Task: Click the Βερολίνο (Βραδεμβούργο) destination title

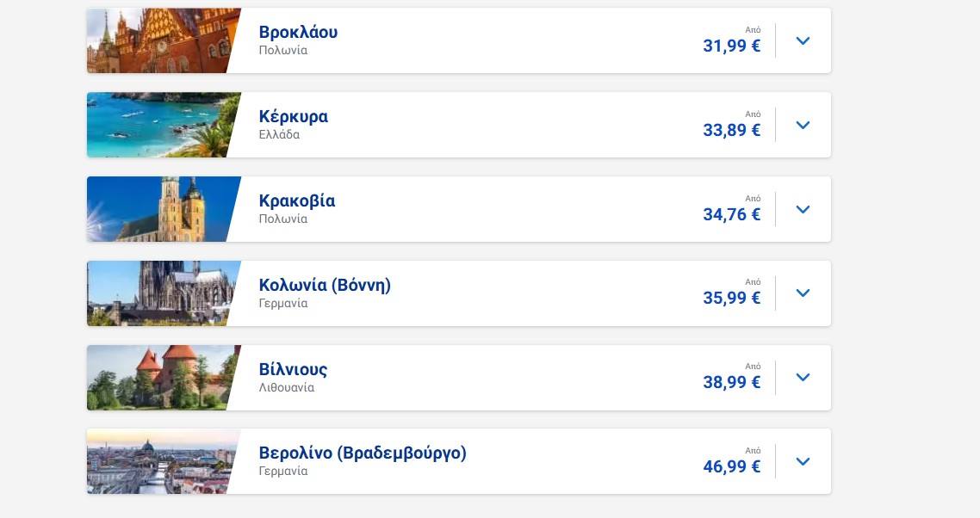Action: pos(363,453)
